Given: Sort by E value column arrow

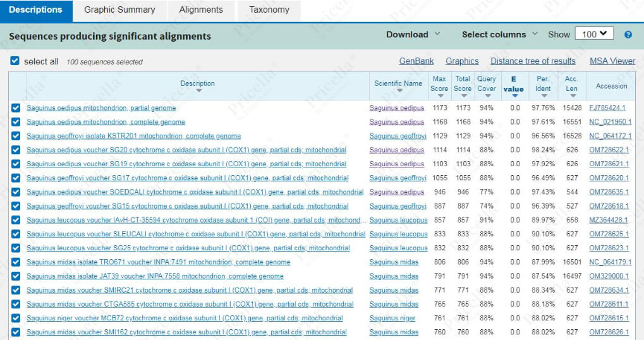Looking at the screenshot, I should point(514,96).
